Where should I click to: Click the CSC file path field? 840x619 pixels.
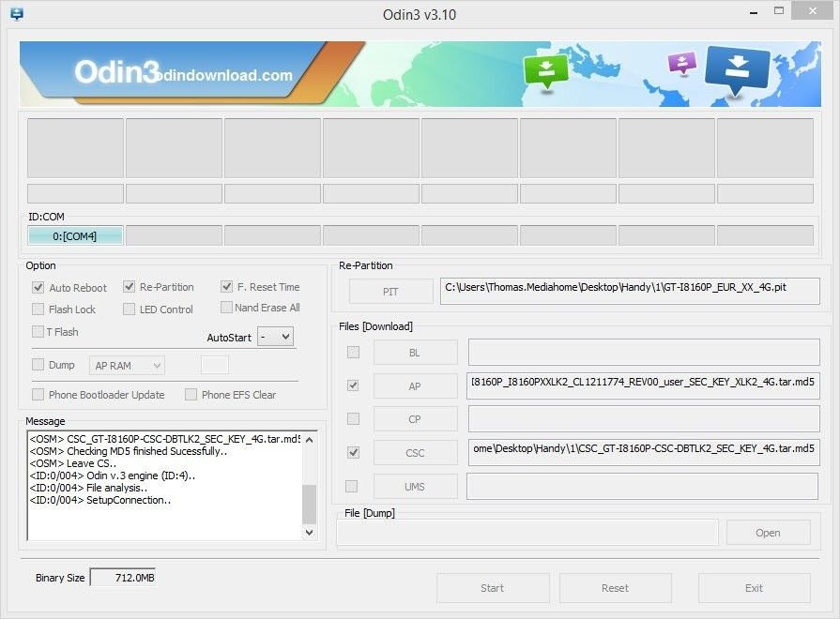click(x=644, y=452)
